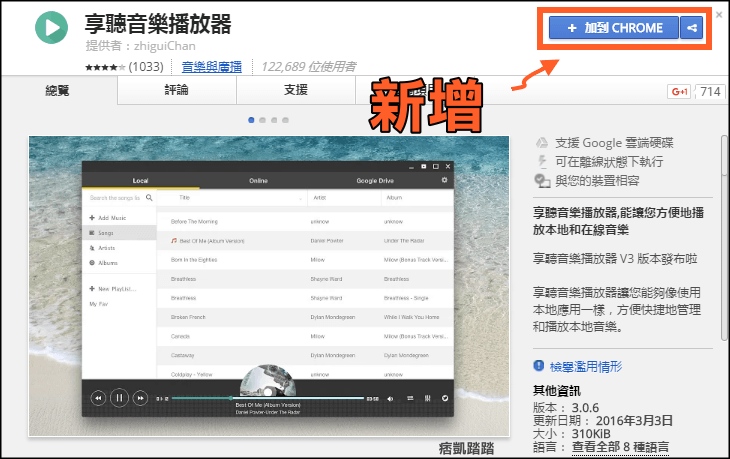Open 查看全部 8 種語言 link
This screenshot has height=459, width=730.
point(620,447)
